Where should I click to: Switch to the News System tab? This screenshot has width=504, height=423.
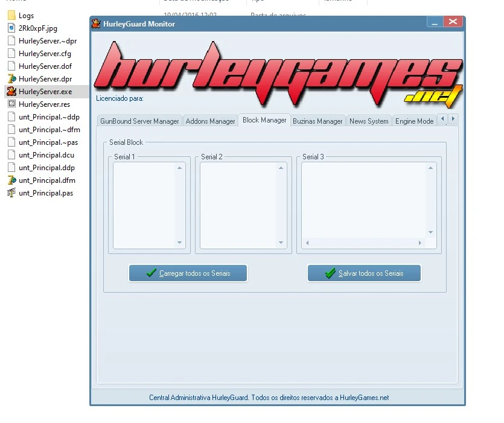369,121
